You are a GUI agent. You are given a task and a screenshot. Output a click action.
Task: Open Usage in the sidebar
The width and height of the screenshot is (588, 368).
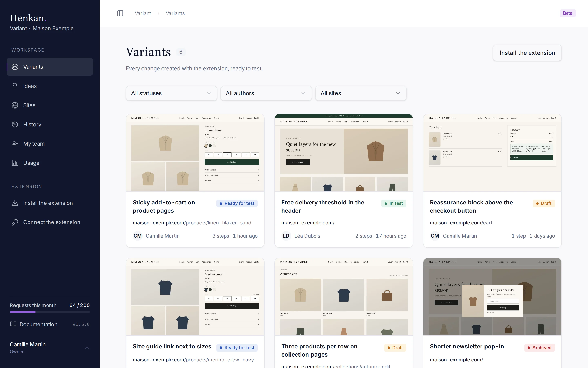click(50, 163)
